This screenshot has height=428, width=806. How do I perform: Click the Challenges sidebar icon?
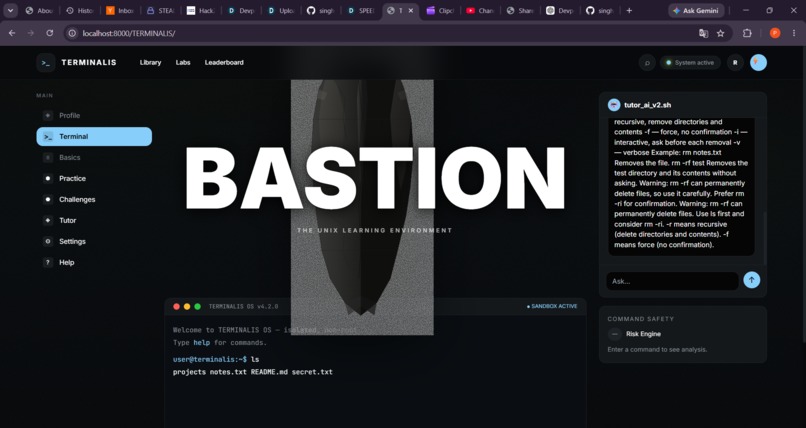click(x=48, y=199)
